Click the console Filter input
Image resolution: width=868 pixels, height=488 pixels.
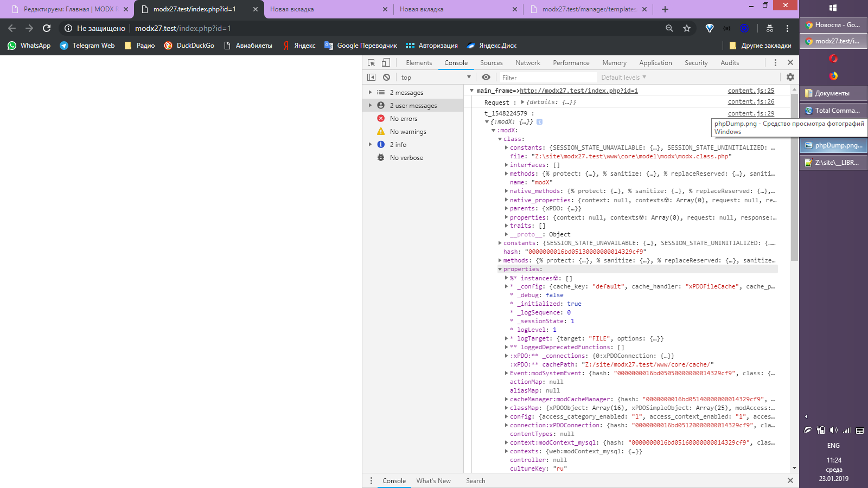pyautogui.click(x=547, y=78)
